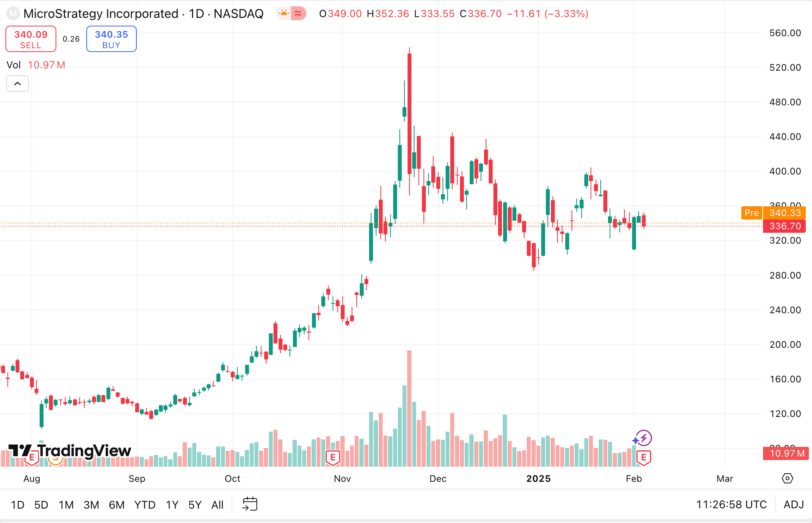Click the pre-market sun session icon

tap(284, 14)
